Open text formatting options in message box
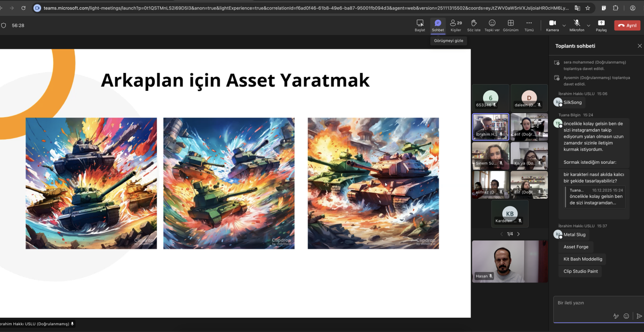Image resolution: width=644 pixels, height=332 pixels. click(616, 316)
